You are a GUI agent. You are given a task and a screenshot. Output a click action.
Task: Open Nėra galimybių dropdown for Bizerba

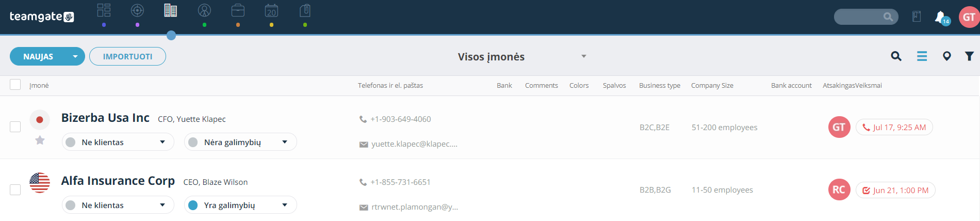coord(240,142)
